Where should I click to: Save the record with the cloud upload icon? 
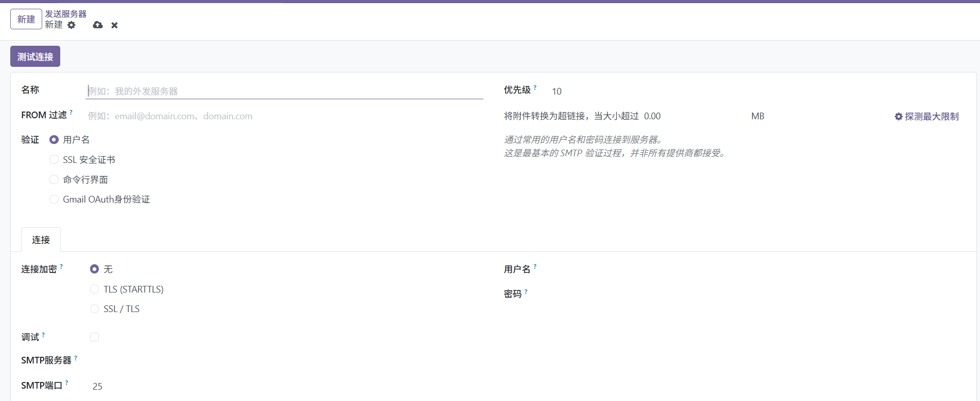[98, 25]
